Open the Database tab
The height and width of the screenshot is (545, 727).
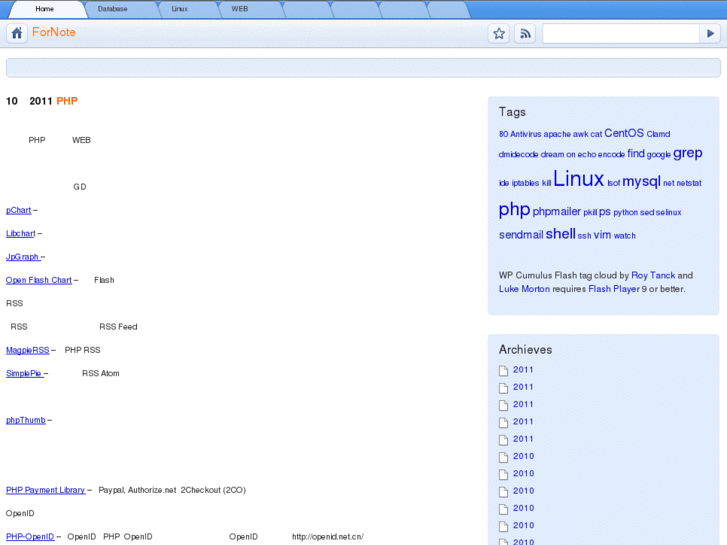(112, 9)
